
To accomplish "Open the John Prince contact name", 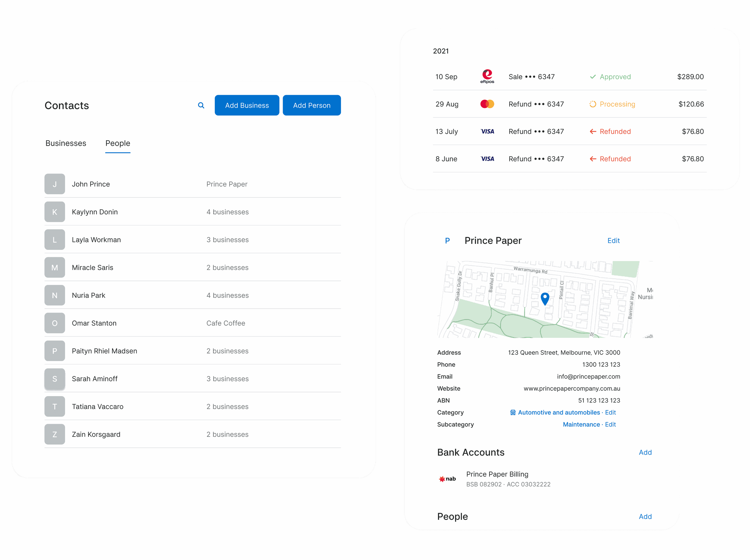I will point(91,184).
